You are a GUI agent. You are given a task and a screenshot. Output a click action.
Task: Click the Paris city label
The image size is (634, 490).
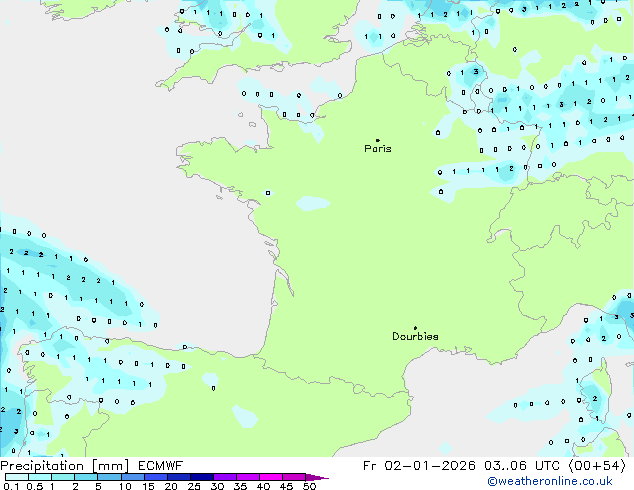(x=378, y=149)
